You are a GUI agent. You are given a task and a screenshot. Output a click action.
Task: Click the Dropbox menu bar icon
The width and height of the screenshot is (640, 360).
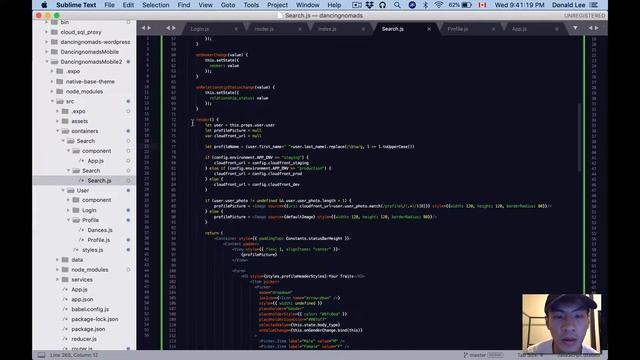pyautogui.click(x=369, y=5)
